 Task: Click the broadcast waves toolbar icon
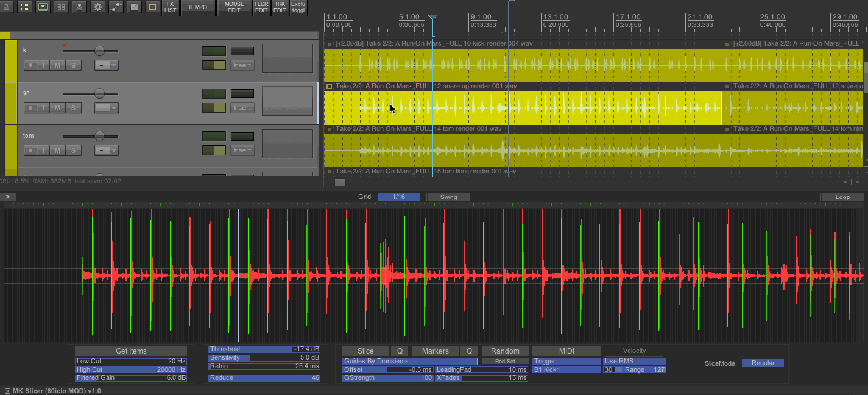coord(79,7)
